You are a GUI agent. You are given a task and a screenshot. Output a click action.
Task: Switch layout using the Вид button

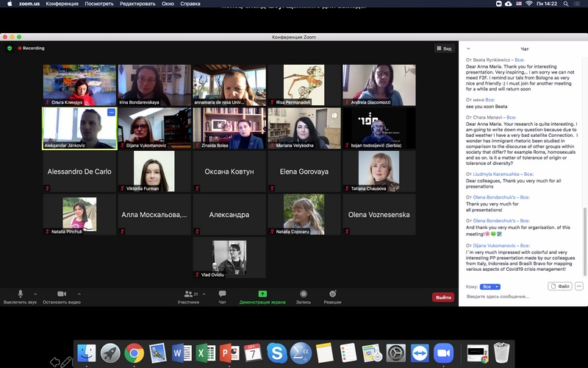pyautogui.click(x=443, y=49)
